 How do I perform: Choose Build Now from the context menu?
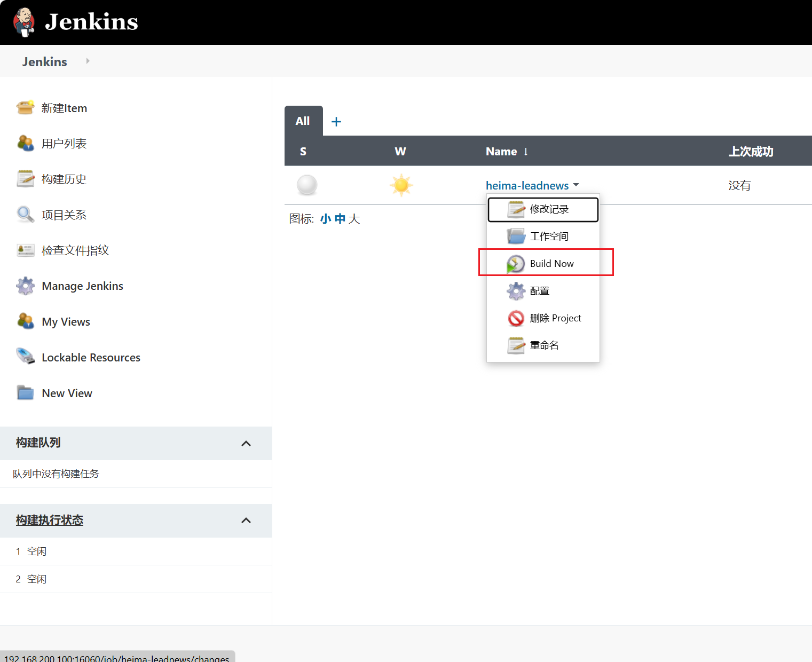[x=543, y=263]
